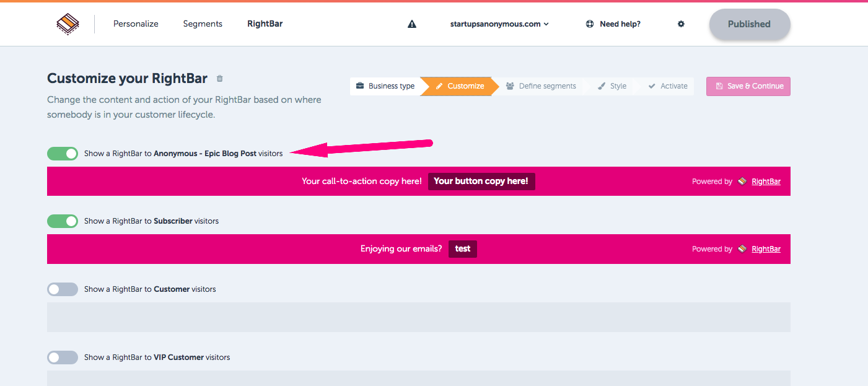Open the Style step

pos(612,86)
